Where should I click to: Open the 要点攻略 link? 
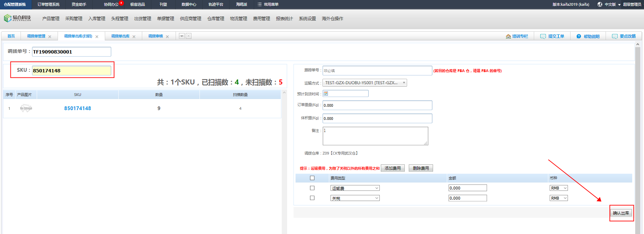pos(627,36)
